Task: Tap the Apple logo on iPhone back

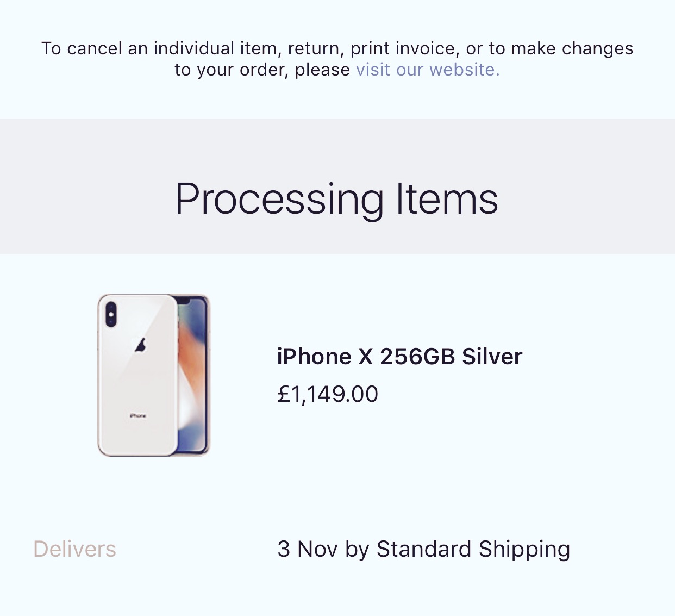Action: coord(140,345)
